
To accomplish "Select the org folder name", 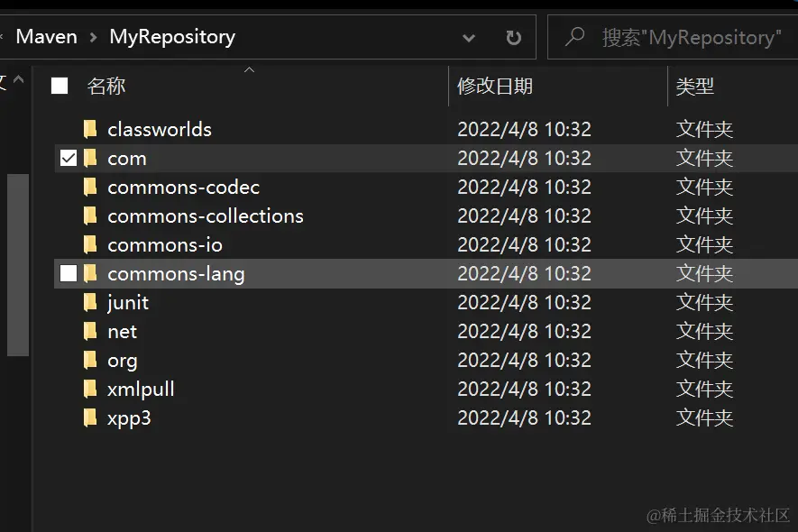I will pos(123,361).
